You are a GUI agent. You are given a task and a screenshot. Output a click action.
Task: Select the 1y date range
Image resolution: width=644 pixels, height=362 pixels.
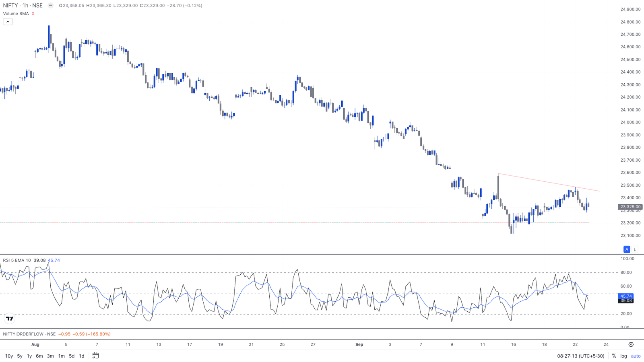[x=29, y=356]
